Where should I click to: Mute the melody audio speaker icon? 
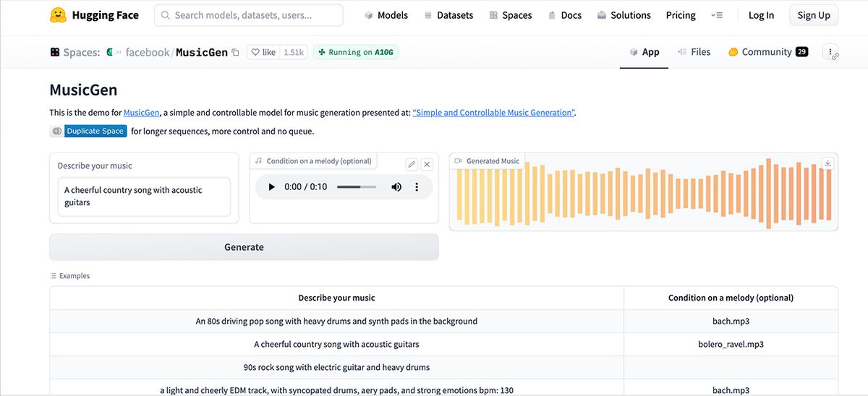tap(396, 187)
